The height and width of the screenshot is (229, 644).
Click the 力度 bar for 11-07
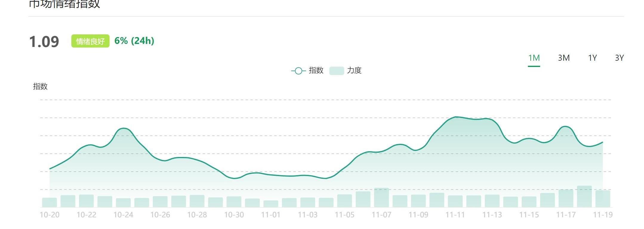click(381, 198)
